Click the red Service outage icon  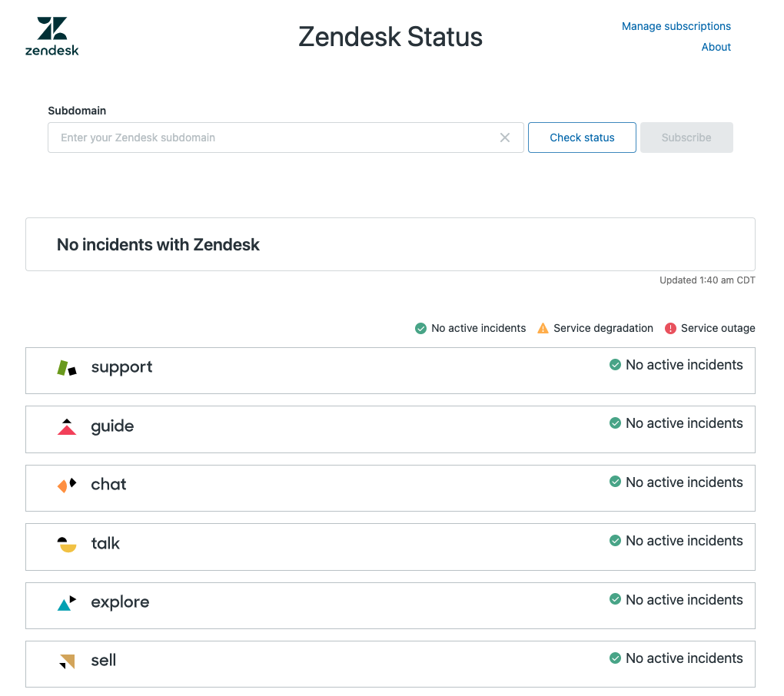(x=670, y=328)
